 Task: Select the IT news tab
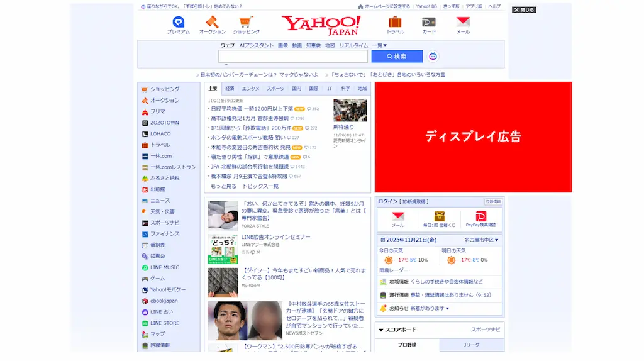[x=330, y=88]
